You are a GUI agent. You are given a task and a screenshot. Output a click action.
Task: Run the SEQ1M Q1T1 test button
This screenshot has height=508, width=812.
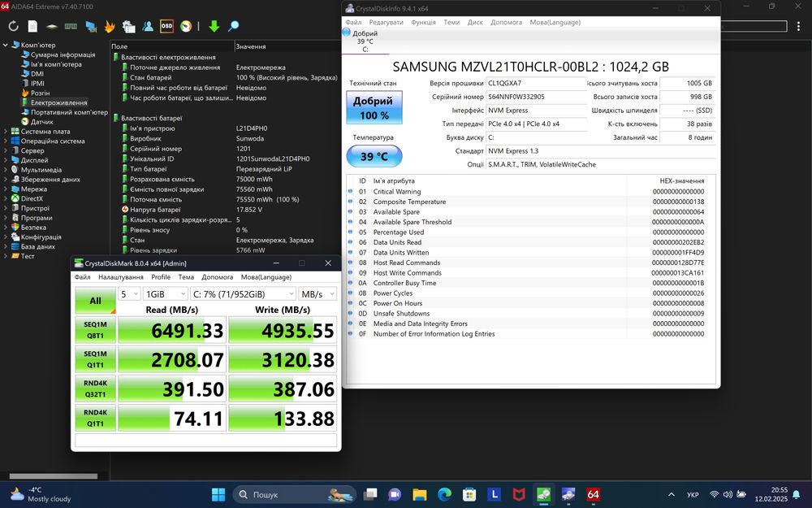[95, 359]
